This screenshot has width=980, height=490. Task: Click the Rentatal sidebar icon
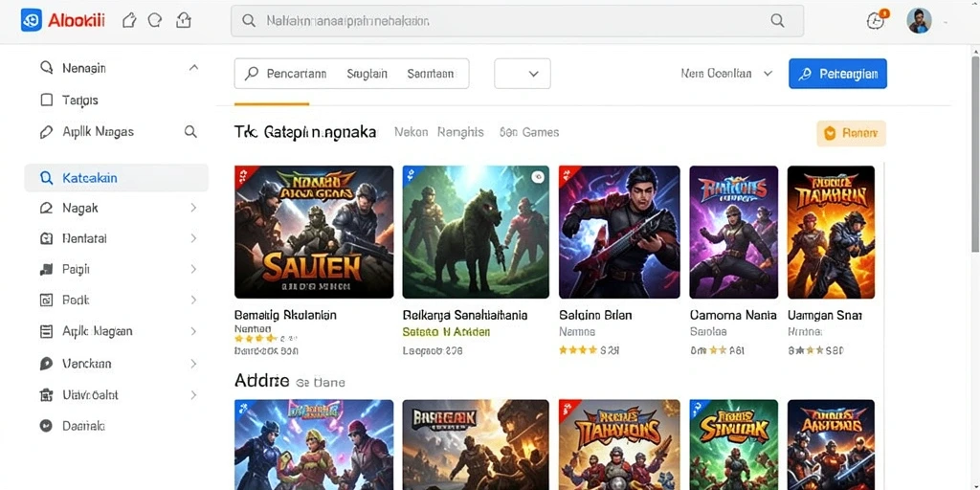46,238
